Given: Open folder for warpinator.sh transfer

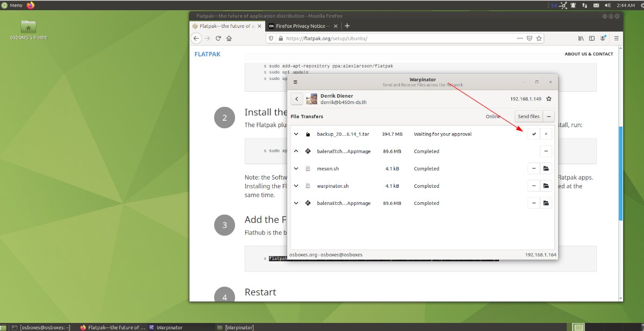Looking at the screenshot, I should [546, 186].
